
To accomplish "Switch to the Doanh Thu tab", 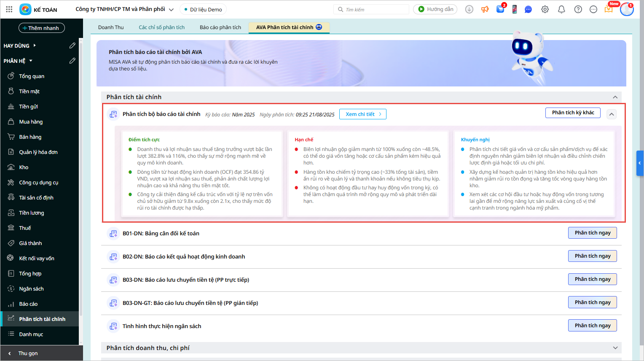I will tap(111, 27).
